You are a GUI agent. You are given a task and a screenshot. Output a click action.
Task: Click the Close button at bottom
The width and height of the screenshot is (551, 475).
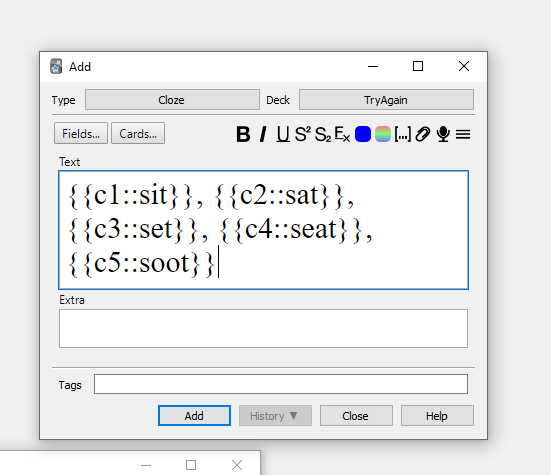[x=356, y=416]
